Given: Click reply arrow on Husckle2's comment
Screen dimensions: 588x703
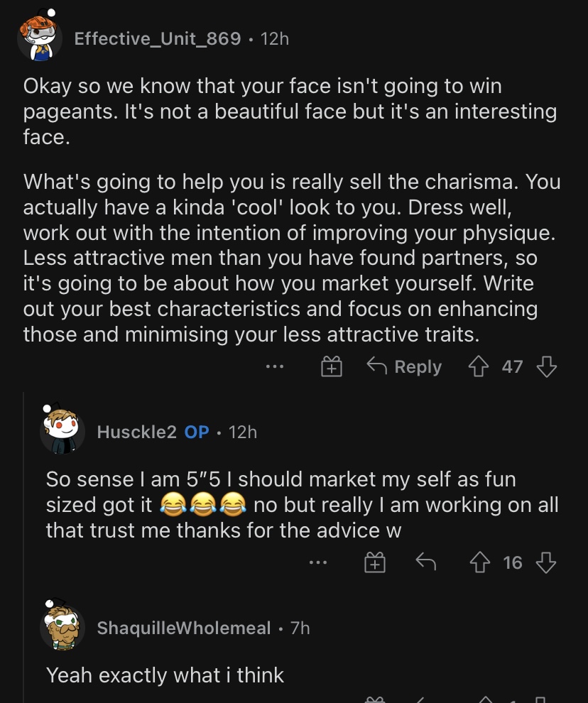Looking at the screenshot, I should coord(425,562).
